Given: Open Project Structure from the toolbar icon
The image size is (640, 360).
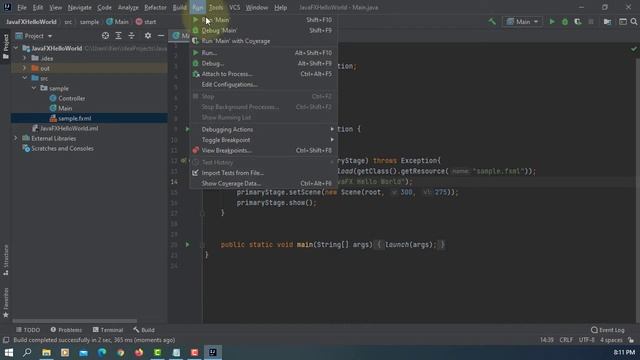Looking at the screenshot, I should [x=607, y=22].
